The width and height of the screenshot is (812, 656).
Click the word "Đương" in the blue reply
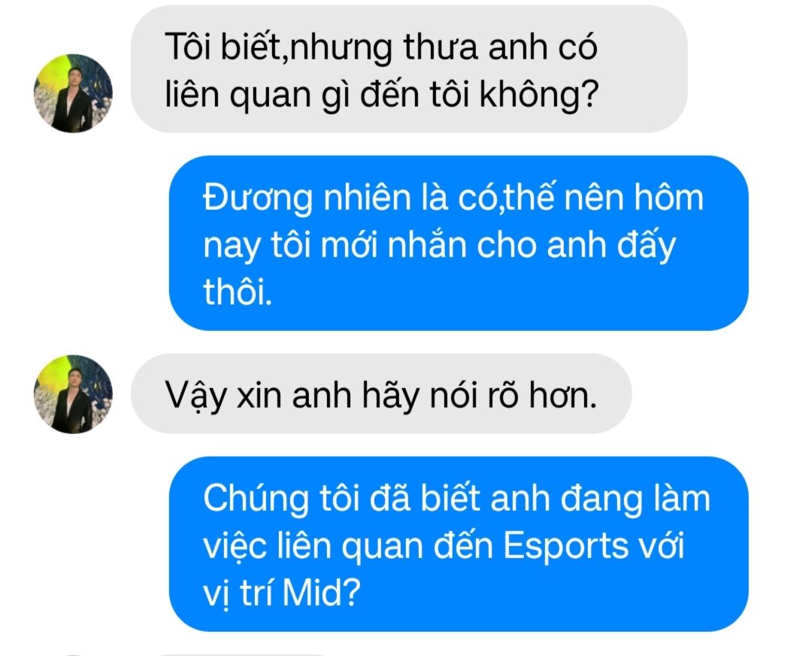(258, 199)
